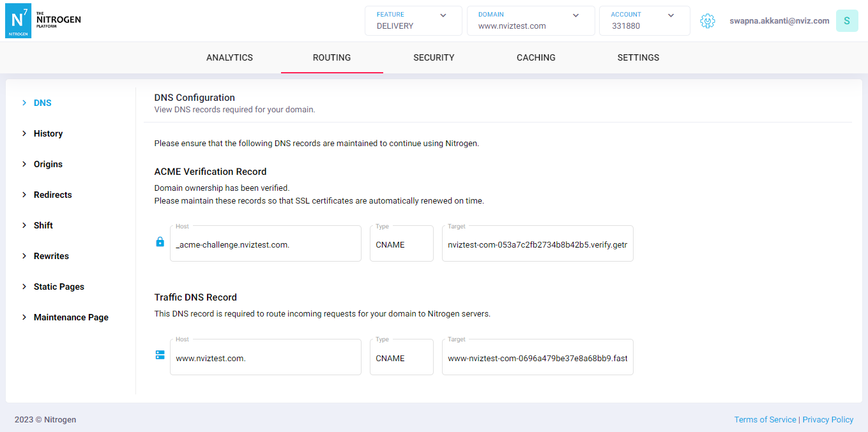This screenshot has height=432, width=868.
Task: Expand the Origins sidebar section
Action: pyautogui.click(x=48, y=164)
